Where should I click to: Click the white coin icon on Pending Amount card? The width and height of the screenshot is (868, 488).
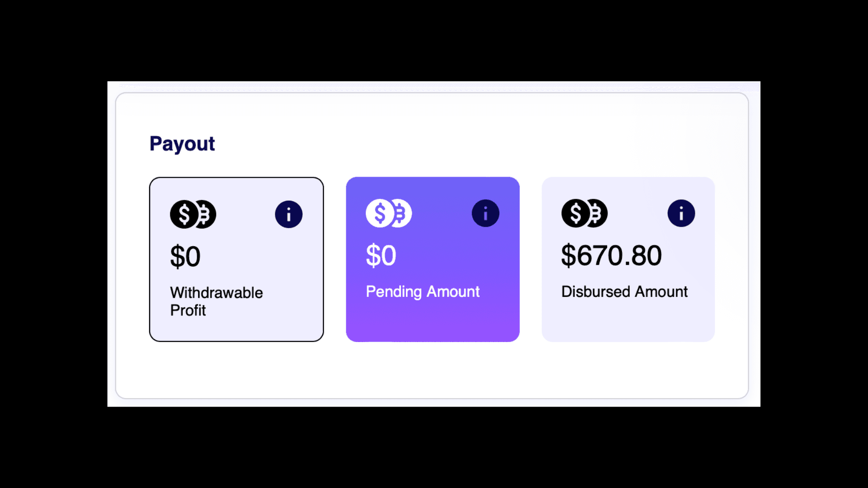coord(389,213)
